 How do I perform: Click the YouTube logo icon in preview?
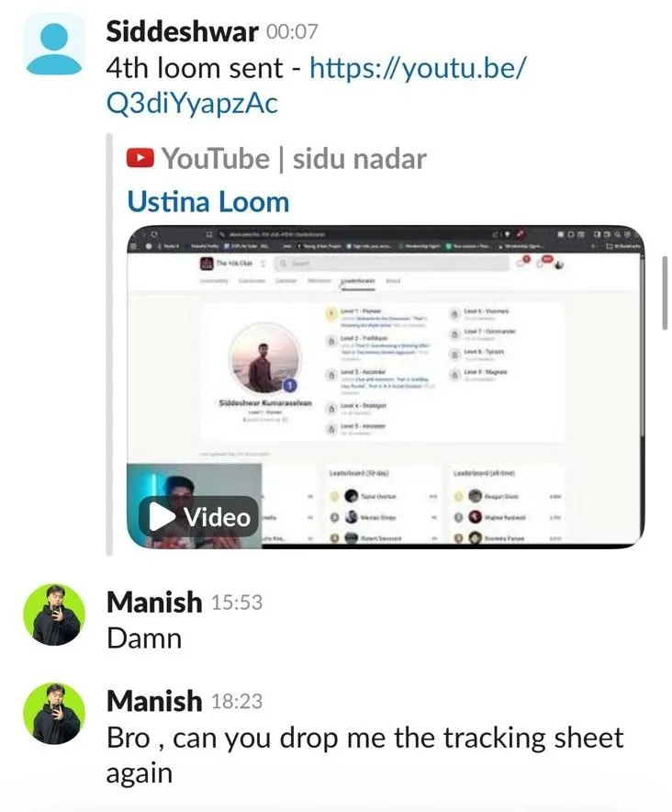click(x=140, y=159)
